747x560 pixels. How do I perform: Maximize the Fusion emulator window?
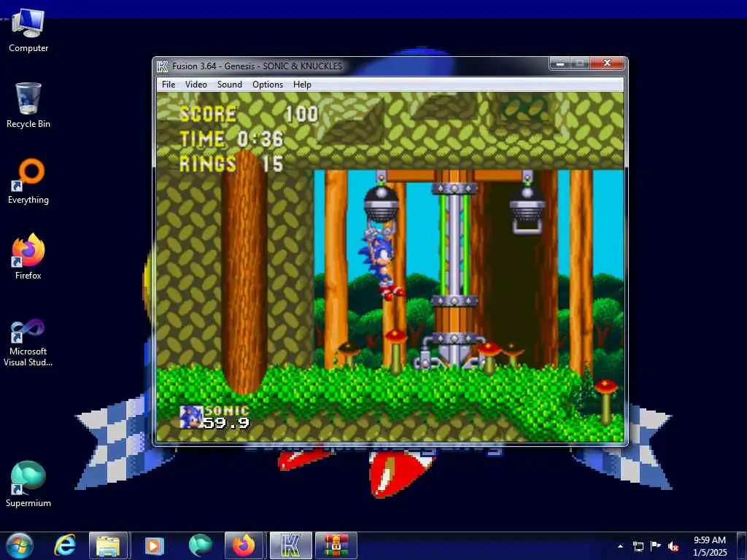tap(580, 63)
